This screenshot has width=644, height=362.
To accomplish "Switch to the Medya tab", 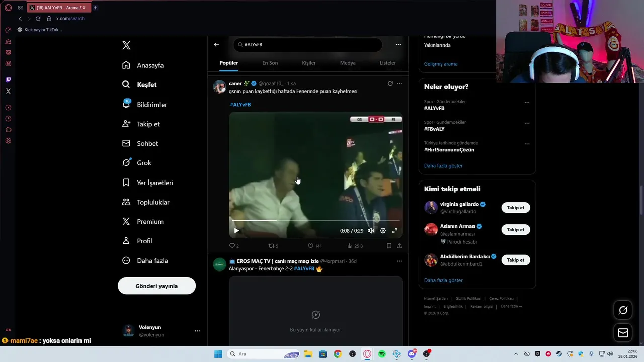I will (348, 63).
